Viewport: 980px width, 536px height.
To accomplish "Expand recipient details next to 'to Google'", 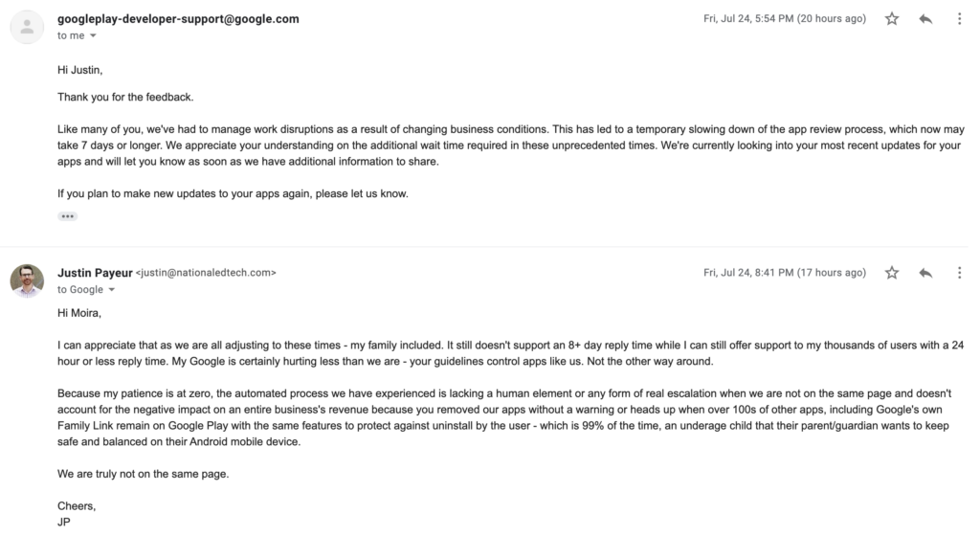I will pos(111,290).
